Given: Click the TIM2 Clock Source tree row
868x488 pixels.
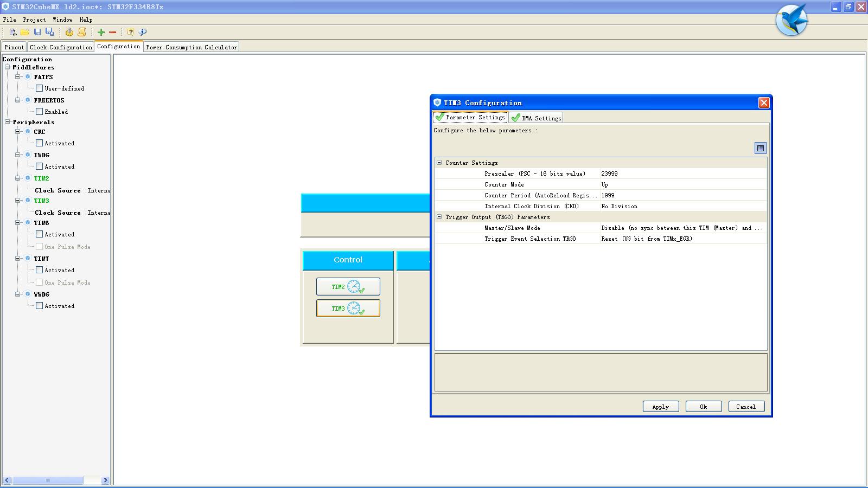Looking at the screenshot, I should [x=72, y=190].
